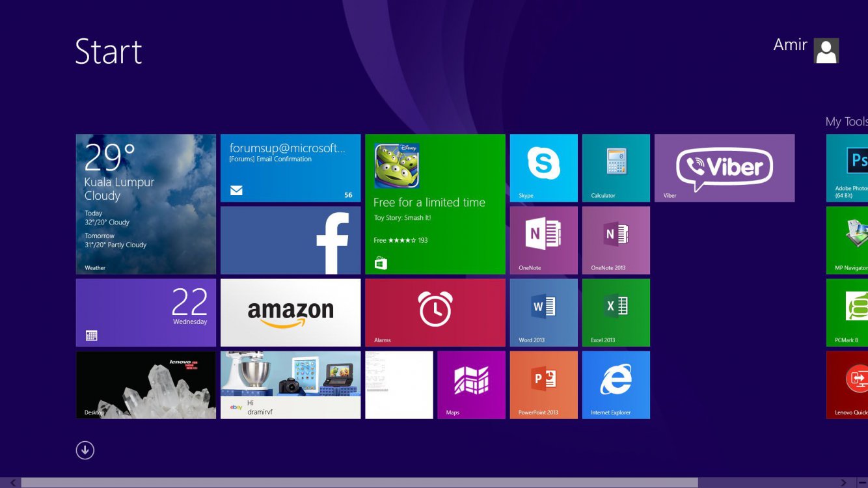Open the Maps app

pyautogui.click(x=471, y=385)
